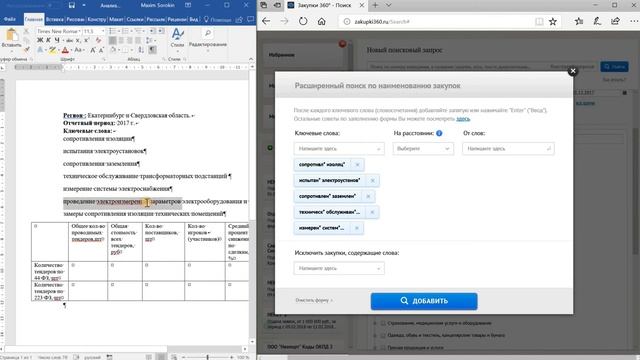The image size is (640, 360).
Task: Click the От слов input field
Action: pos(508,149)
